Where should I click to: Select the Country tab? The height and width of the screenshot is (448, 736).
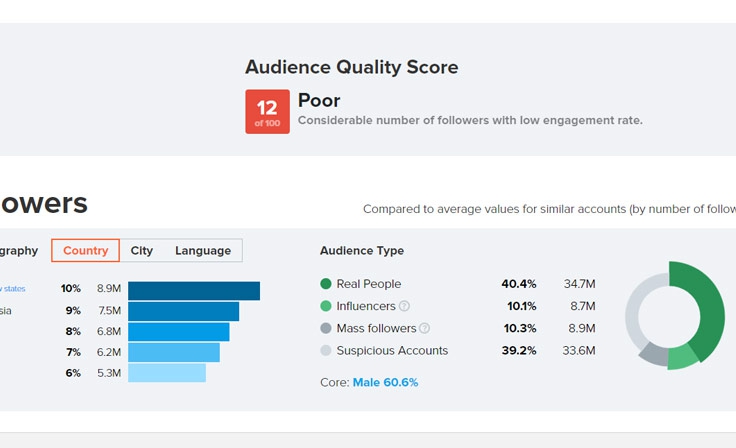pyautogui.click(x=85, y=251)
